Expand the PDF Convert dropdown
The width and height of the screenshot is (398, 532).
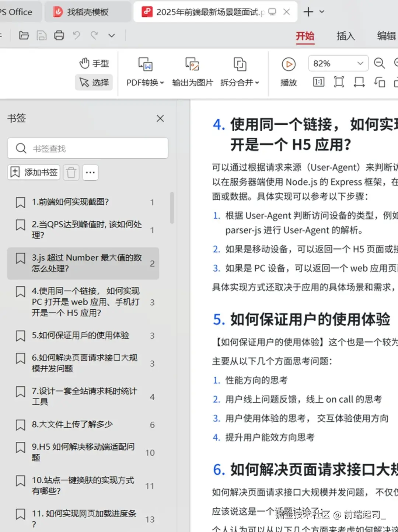click(x=145, y=83)
